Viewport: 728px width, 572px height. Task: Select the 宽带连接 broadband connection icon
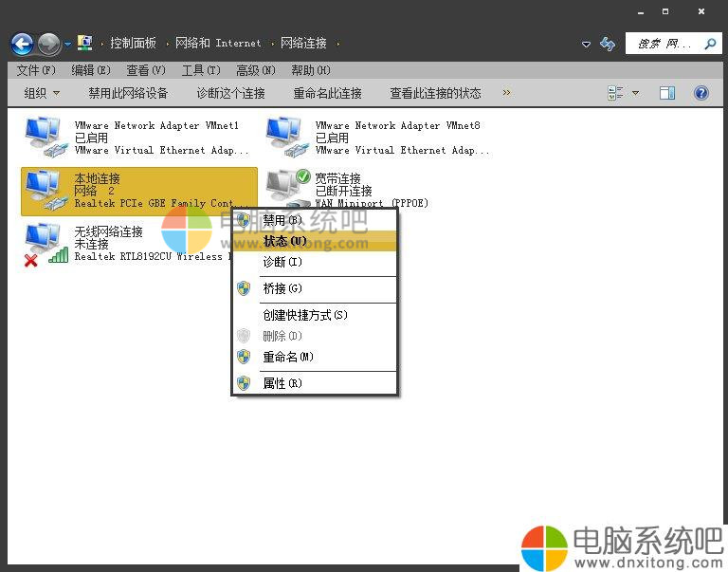287,189
